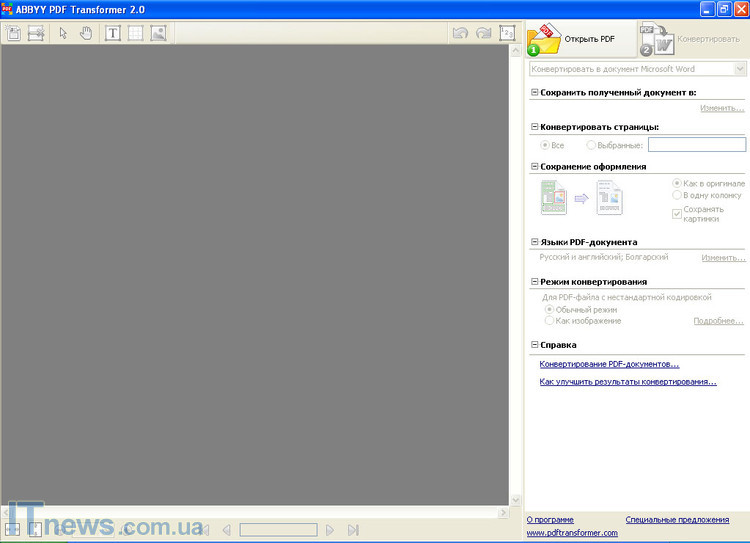Click Изменить link next to document languages
The height and width of the screenshot is (543, 750).
(723, 257)
